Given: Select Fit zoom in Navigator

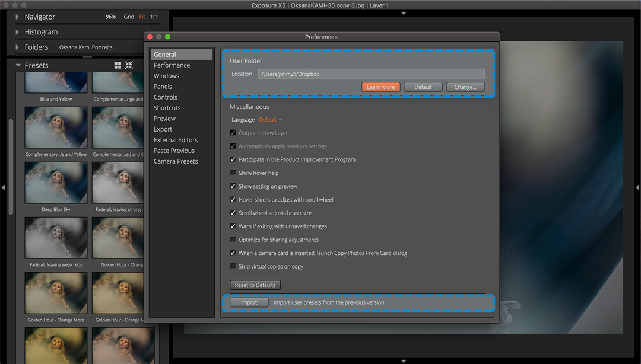Looking at the screenshot, I should point(142,17).
